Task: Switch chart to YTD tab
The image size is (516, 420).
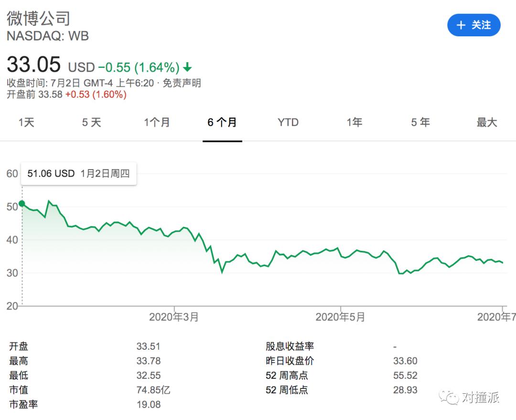Action: coord(288,122)
